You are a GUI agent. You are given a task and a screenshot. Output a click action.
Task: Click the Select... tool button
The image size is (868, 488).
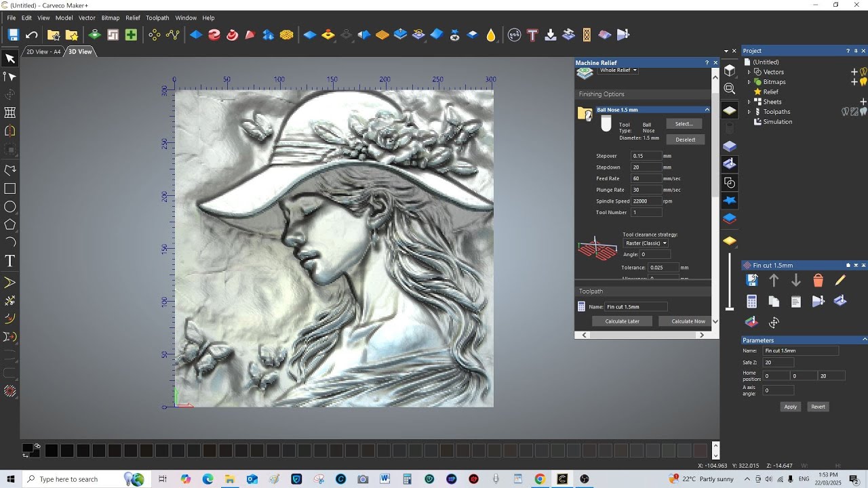684,124
